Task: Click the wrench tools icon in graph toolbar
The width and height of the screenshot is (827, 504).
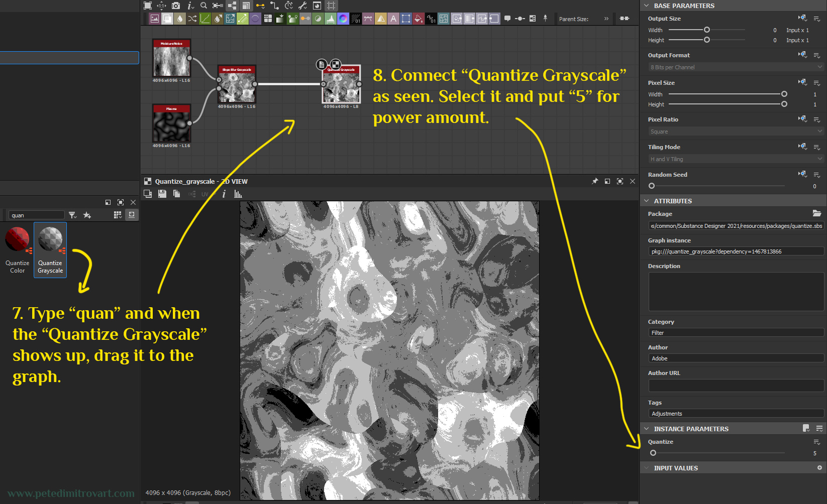Action: pos(302,6)
